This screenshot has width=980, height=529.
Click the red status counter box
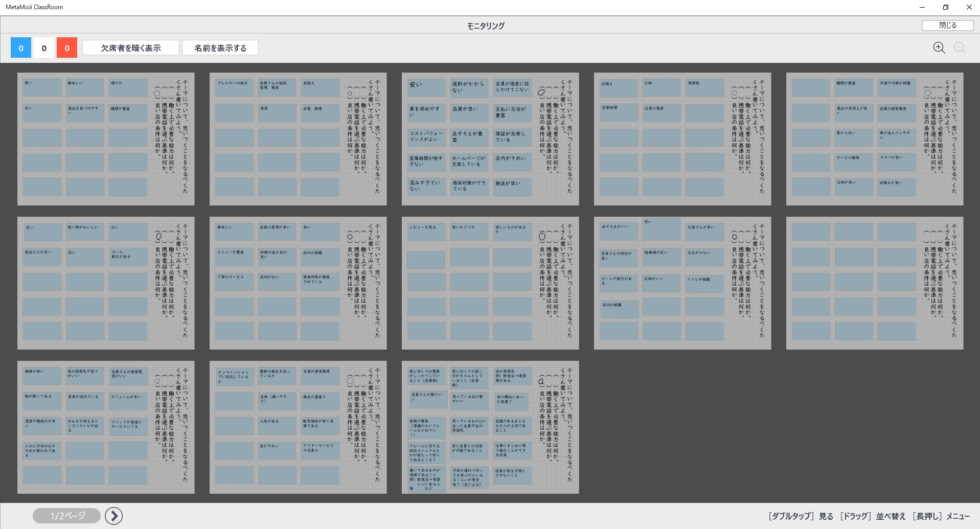click(67, 48)
